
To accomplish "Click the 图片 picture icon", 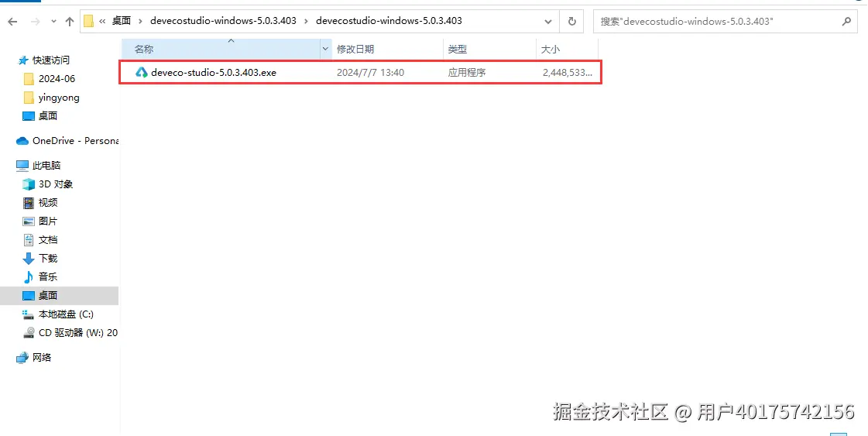I will tap(28, 221).
